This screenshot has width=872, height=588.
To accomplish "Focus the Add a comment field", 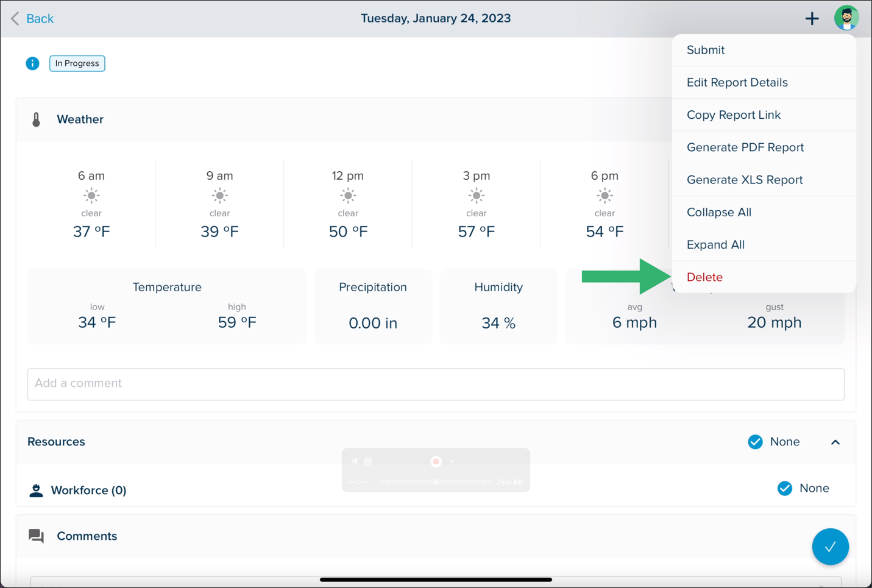I will (x=436, y=384).
